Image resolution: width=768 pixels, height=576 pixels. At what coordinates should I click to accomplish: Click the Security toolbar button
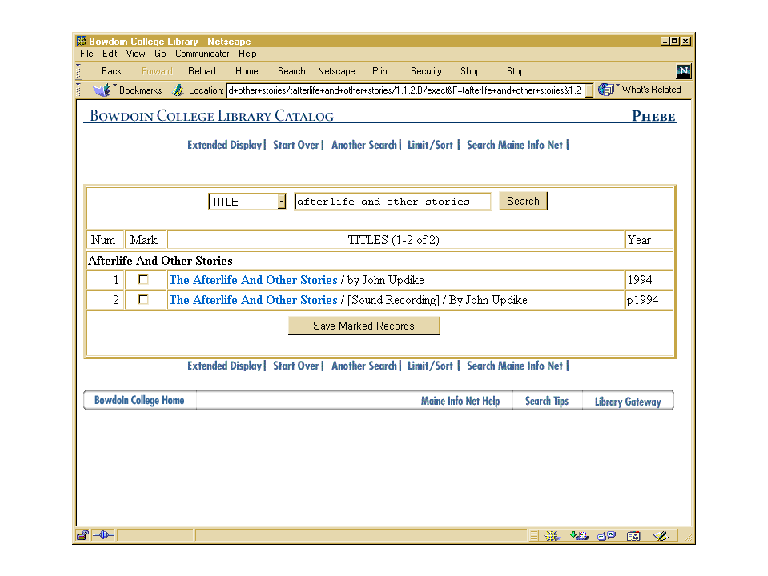coord(426,71)
